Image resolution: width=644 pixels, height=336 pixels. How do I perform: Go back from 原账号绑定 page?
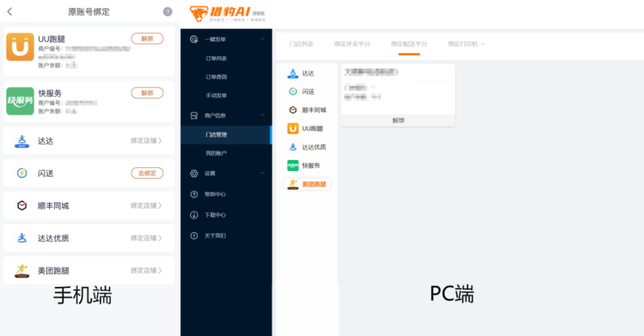point(10,11)
